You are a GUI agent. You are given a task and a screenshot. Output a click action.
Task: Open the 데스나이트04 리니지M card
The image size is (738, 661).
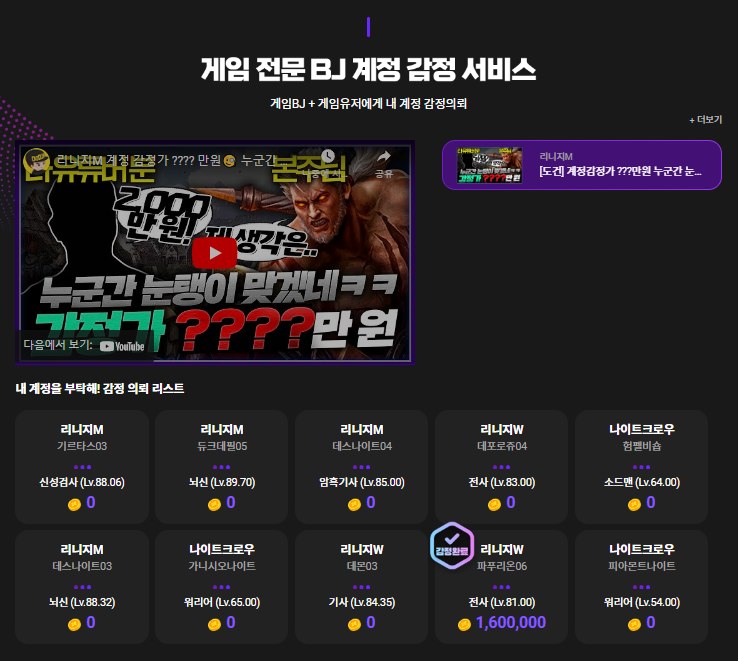click(x=361, y=467)
